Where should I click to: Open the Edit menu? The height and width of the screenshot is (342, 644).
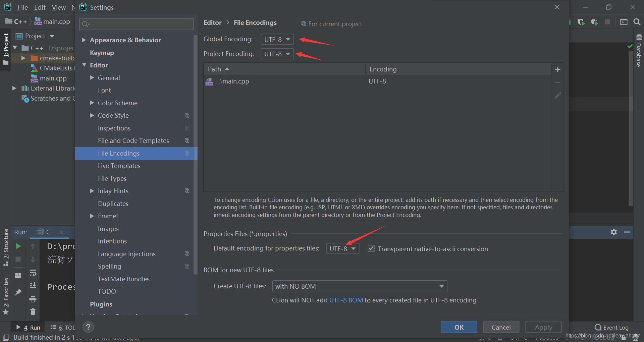[40, 7]
